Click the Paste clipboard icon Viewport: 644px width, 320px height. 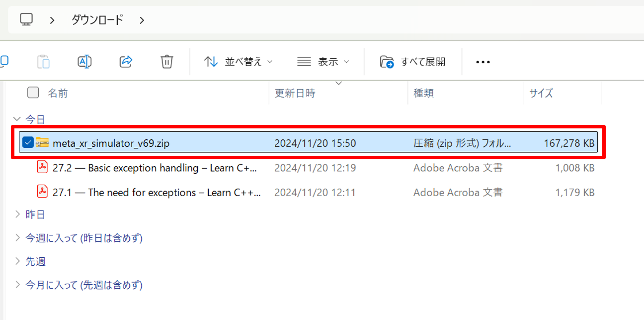coord(44,62)
